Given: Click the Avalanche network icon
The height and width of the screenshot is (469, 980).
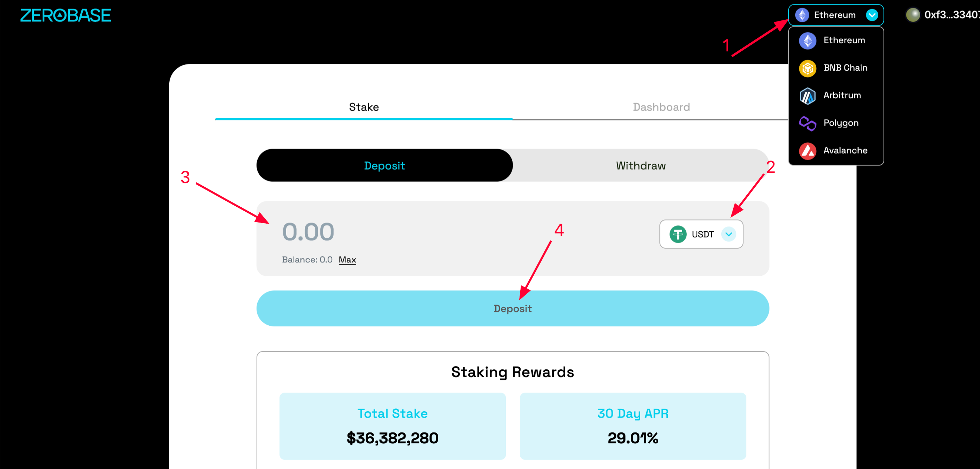Looking at the screenshot, I should [808, 150].
